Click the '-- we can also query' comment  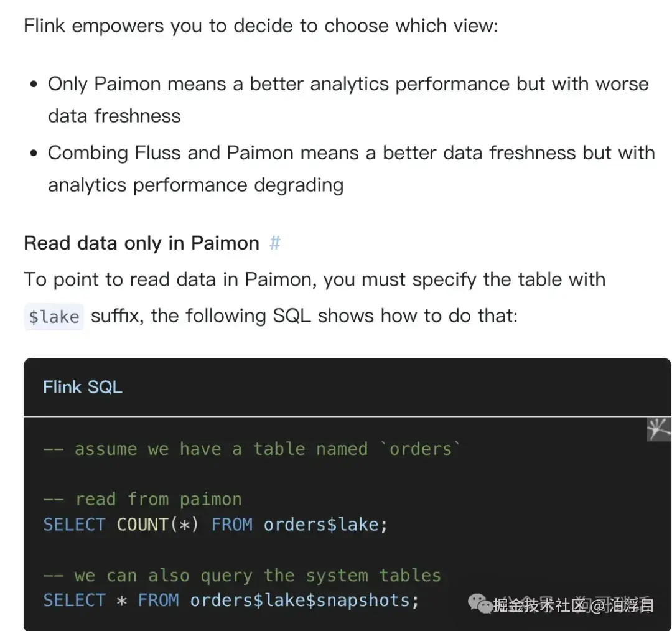[x=242, y=576]
